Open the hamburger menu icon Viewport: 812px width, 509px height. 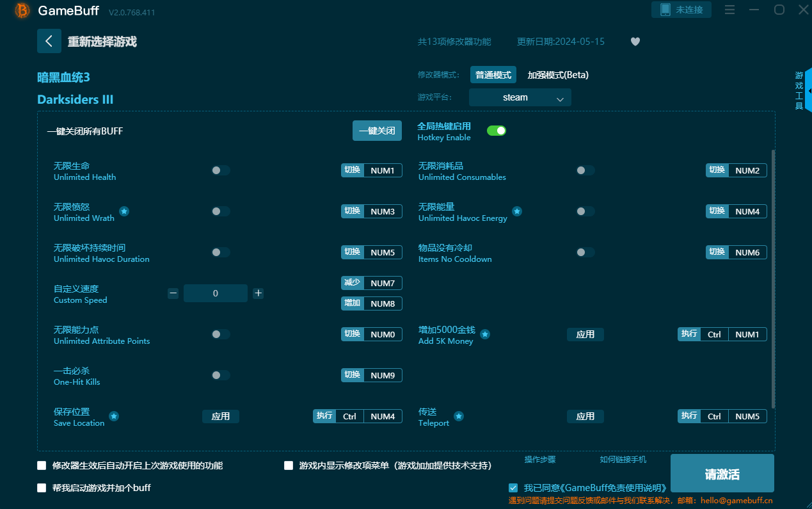tap(729, 10)
